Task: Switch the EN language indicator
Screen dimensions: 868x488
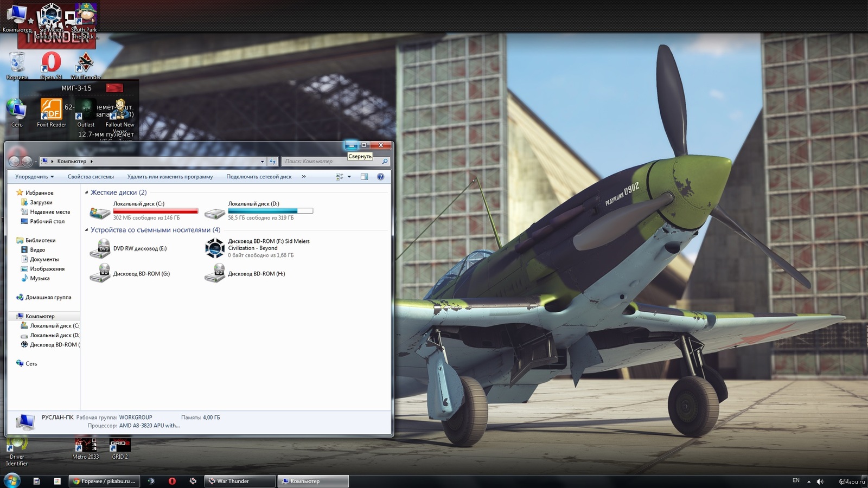Action: click(796, 480)
